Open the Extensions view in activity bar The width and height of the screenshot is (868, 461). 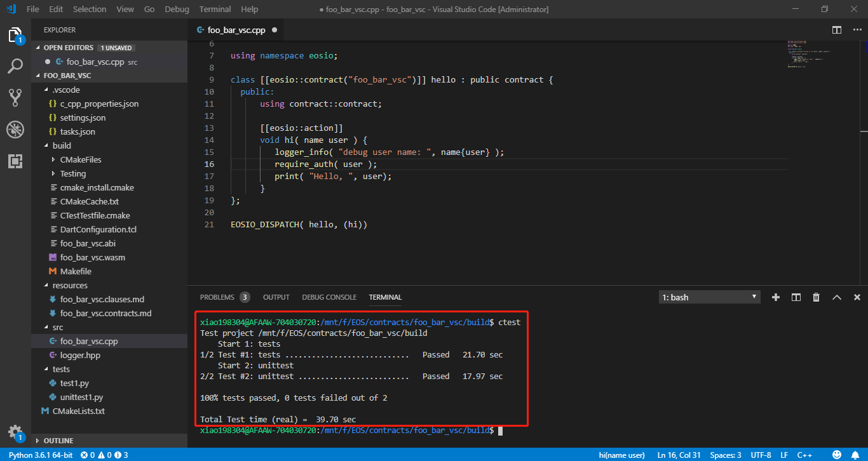pyautogui.click(x=15, y=161)
